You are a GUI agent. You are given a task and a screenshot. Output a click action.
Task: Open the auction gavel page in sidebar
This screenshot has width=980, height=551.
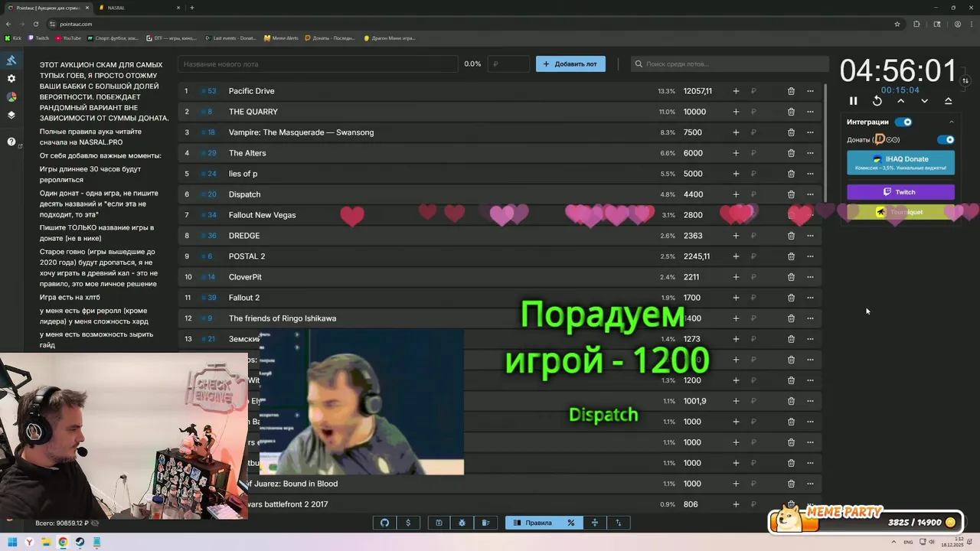(11, 60)
